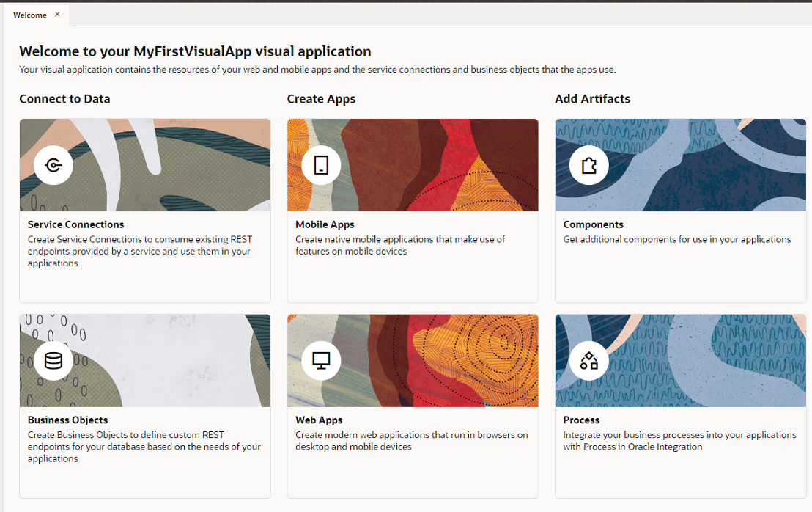Click the Components card banner image
Screen dimensions: 812x512
tap(681, 165)
